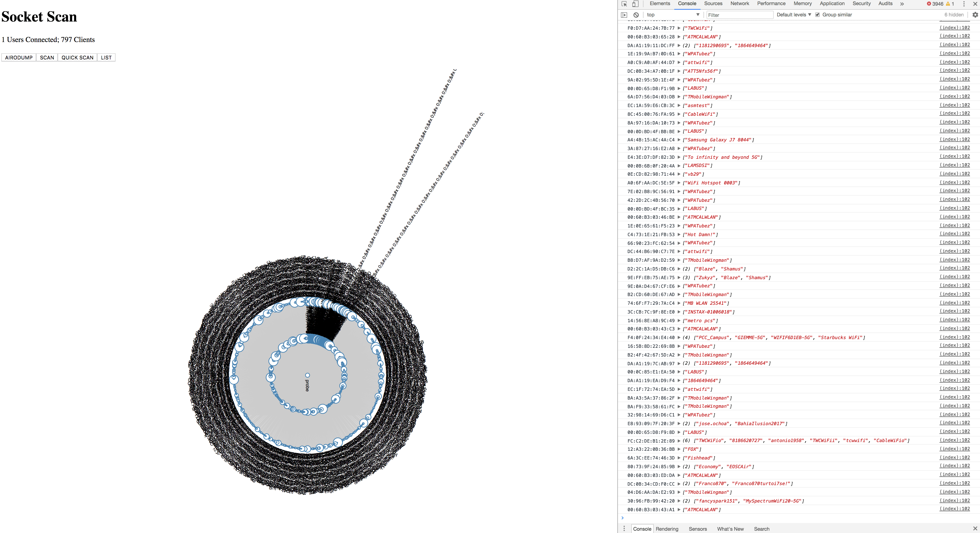Image resolution: width=980 pixels, height=533 pixels.
Task: Uncheck the Group similar checkbox
Action: pyautogui.click(x=818, y=14)
